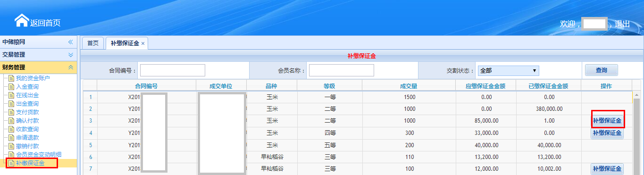Image resolution: width=644 pixels, height=175 pixels.
Task: Select row number 5 cell
Action: (90, 145)
